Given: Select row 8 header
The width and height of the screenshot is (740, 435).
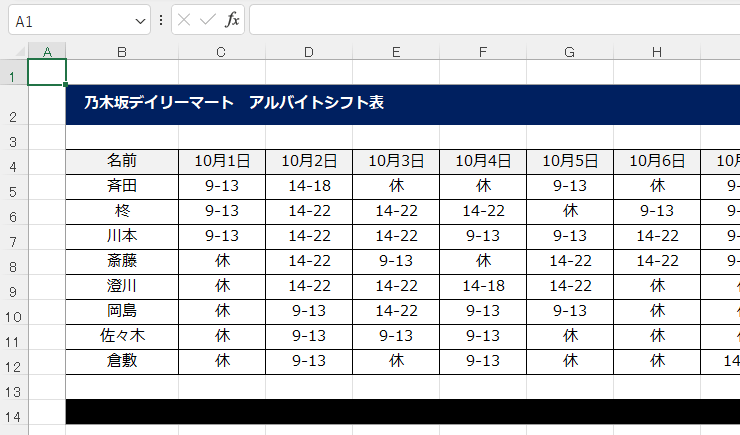Looking at the screenshot, I should pyautogui.click(x=14, y=262).
